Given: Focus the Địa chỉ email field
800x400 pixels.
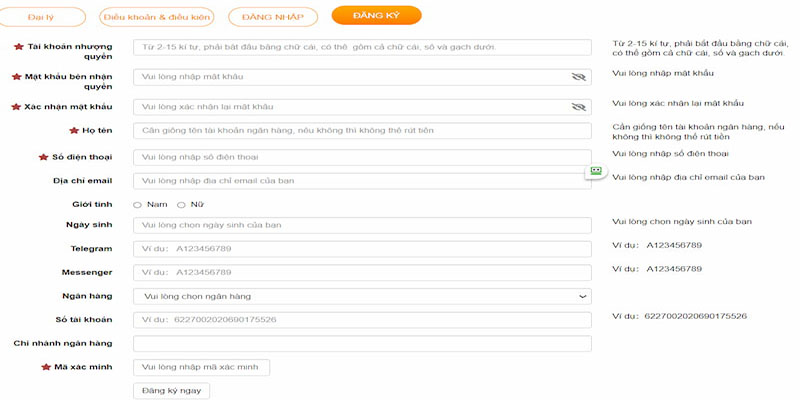Looking at the screenshot, I should click(x=362, y=181).
